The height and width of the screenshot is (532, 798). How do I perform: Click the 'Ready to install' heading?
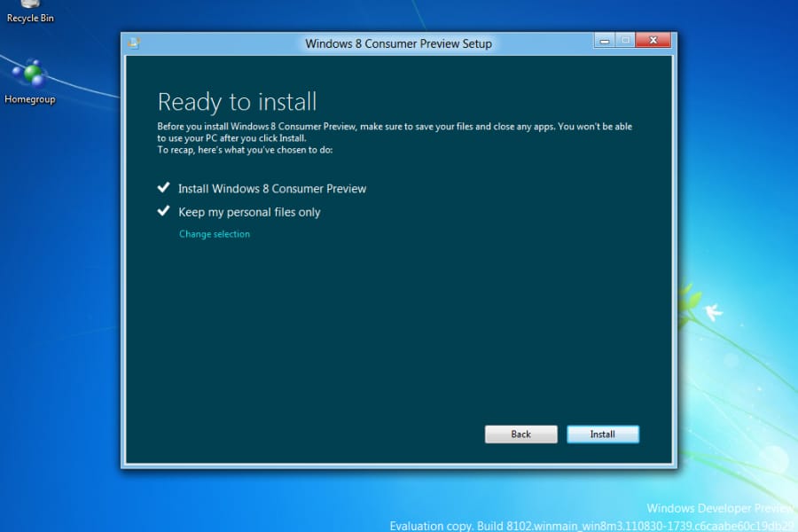(237, 102)
